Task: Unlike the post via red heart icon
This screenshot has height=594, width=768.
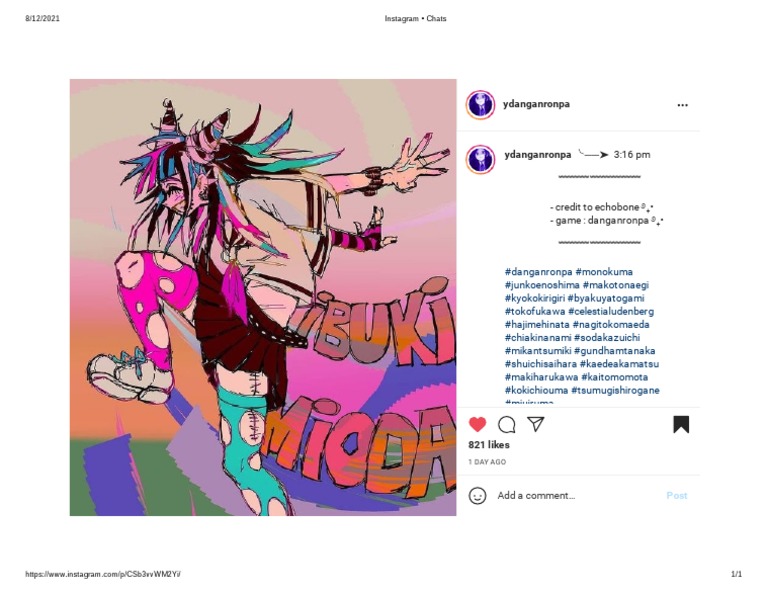Action: tap(477, 424)
